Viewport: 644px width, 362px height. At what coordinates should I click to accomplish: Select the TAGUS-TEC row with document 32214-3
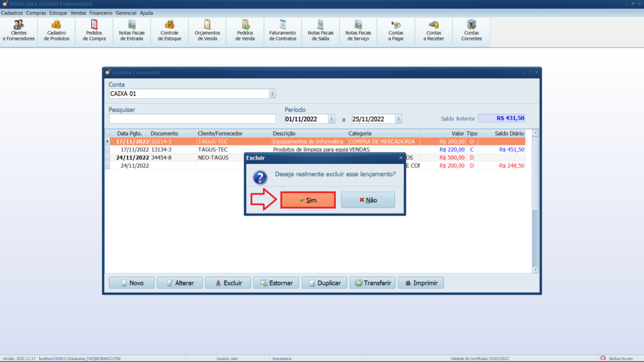click(214, 141)
